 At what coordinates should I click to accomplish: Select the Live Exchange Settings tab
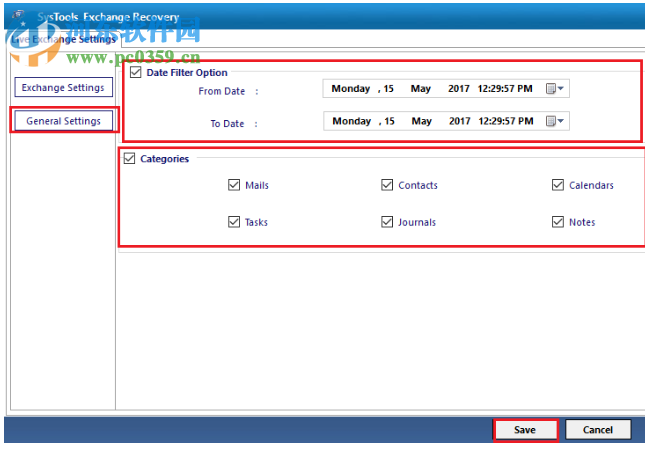pos(63,39)
